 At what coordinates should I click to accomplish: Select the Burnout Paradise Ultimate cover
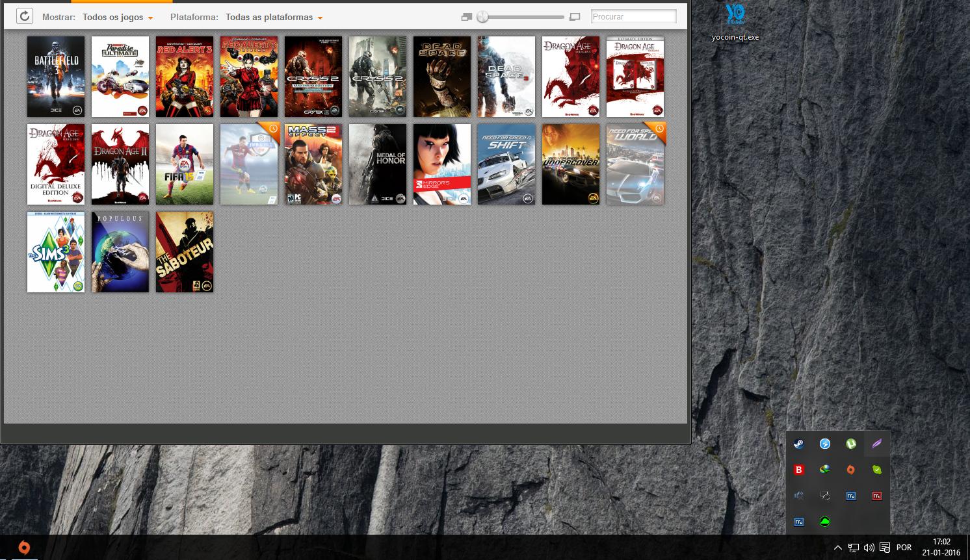(x=120, y=77)
